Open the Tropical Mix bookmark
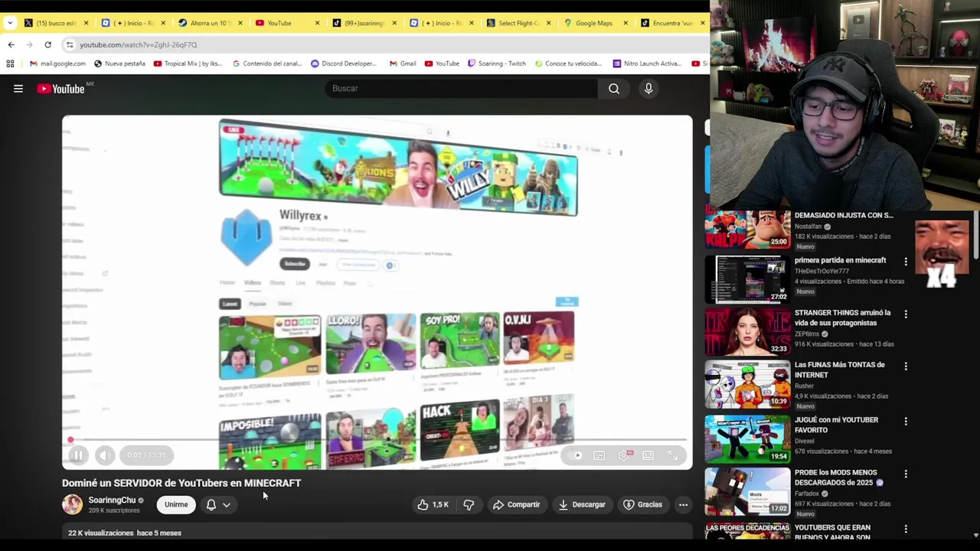The image size is (980, 551). point(188,64)
